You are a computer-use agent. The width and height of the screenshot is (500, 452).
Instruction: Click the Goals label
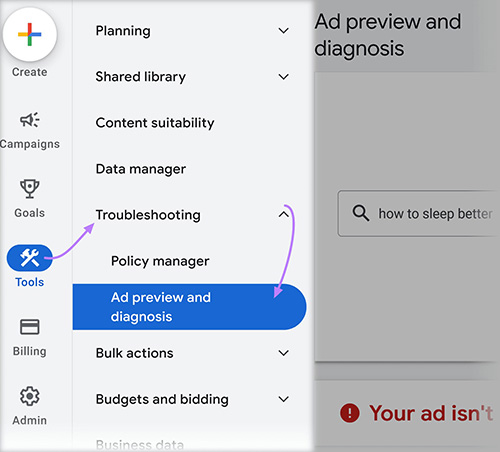(30, 213)
